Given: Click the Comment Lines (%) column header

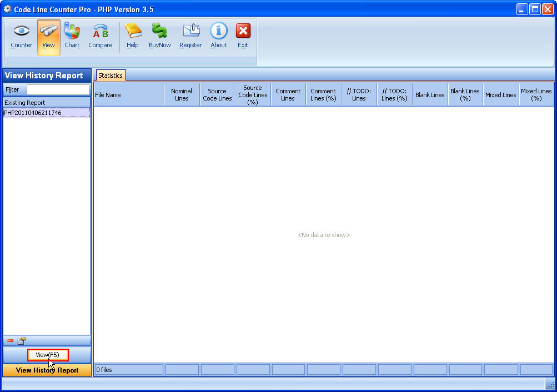Looking at the screenshot, I should [x=323, y=94].
